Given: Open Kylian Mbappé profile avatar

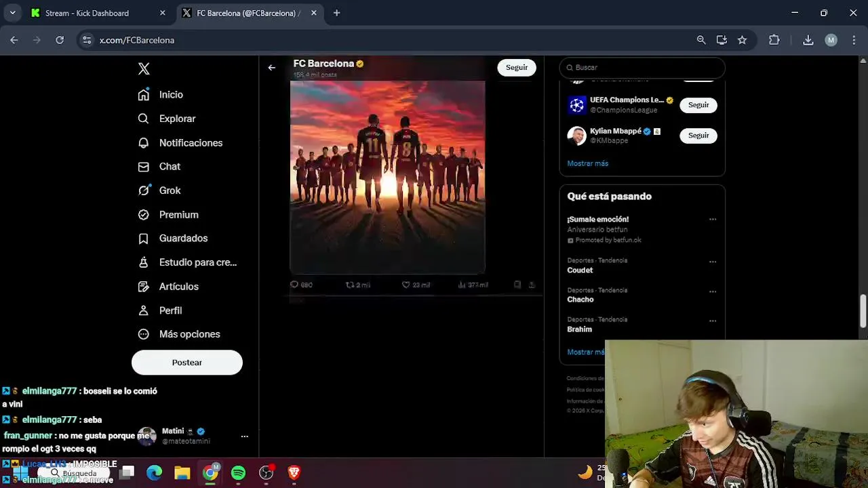Looking at the screenshot, I should tap(576, 136).
